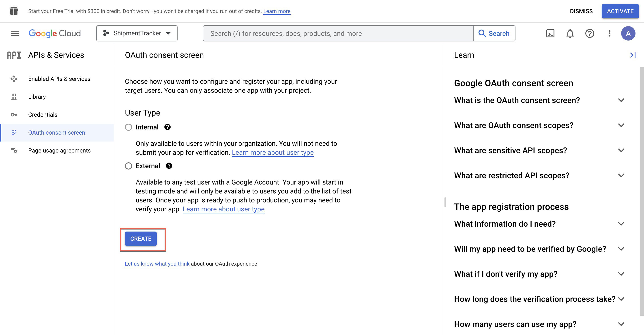The image size is (644, 335).
Task: Collapse the Learn panel sidebar
Action: [x=633, y=55]
